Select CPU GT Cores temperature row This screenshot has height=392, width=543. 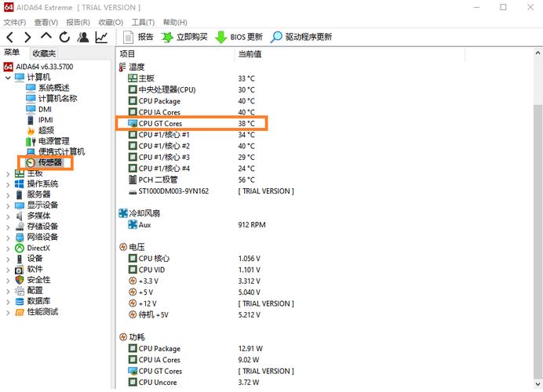click(x=191, y=124)
